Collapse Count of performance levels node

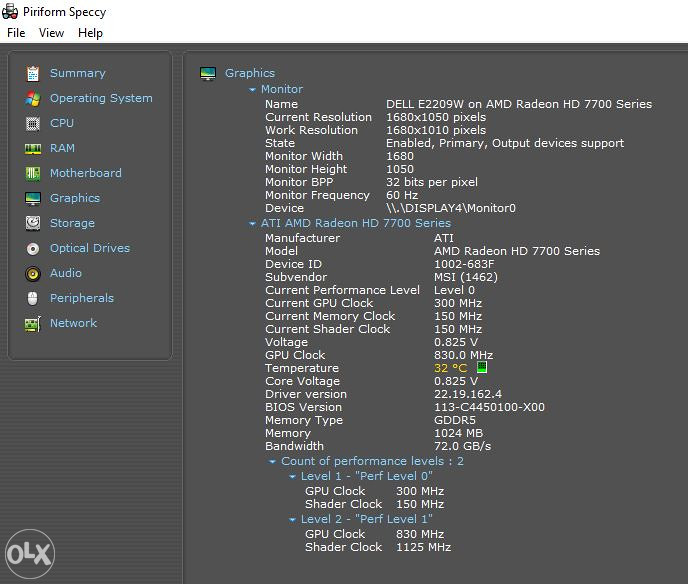click(x=272, y=462)
